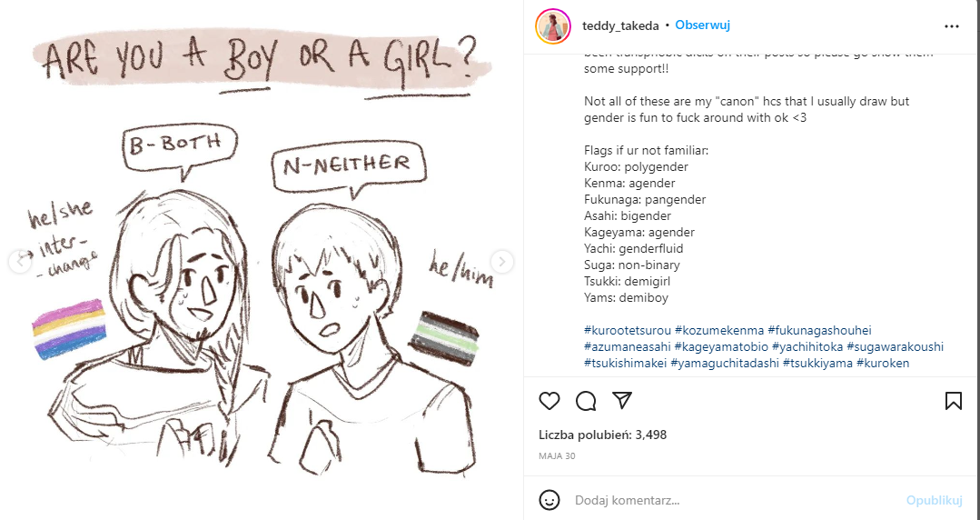
Task: Share the post via paper plane icon
Action: pos(622,401)
